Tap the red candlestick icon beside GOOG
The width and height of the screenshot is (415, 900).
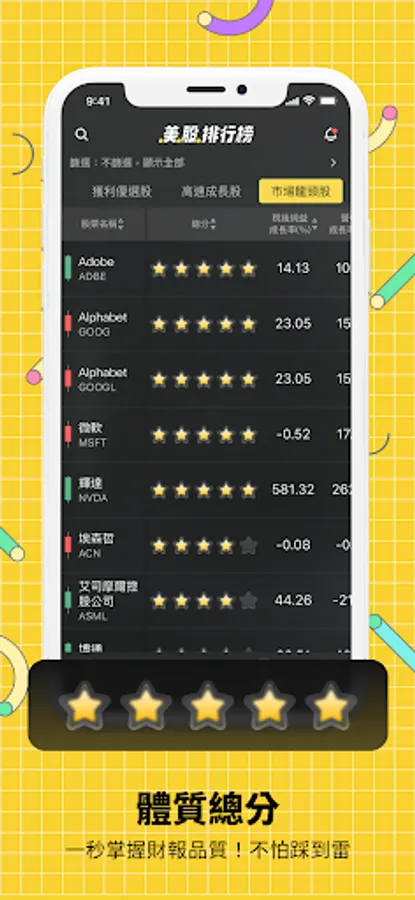[x=68, y=324]
